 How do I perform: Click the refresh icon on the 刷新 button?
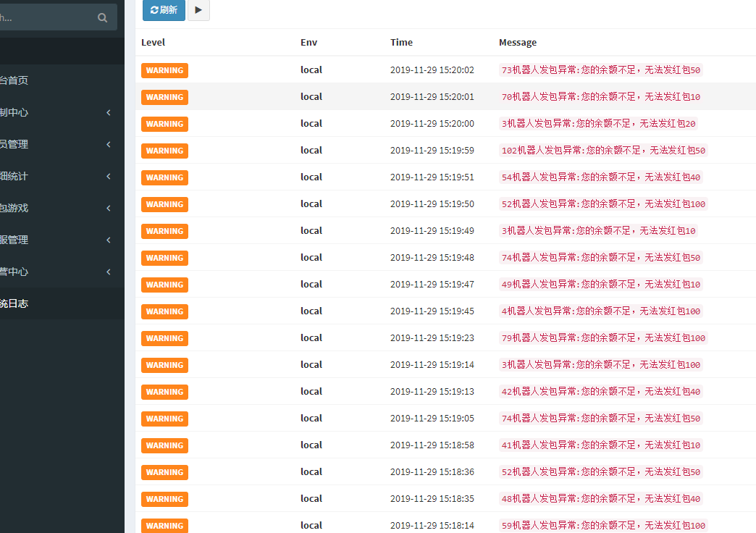(154, 11)
